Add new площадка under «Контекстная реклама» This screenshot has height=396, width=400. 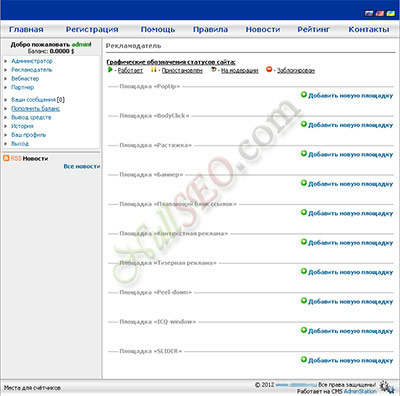350,243
